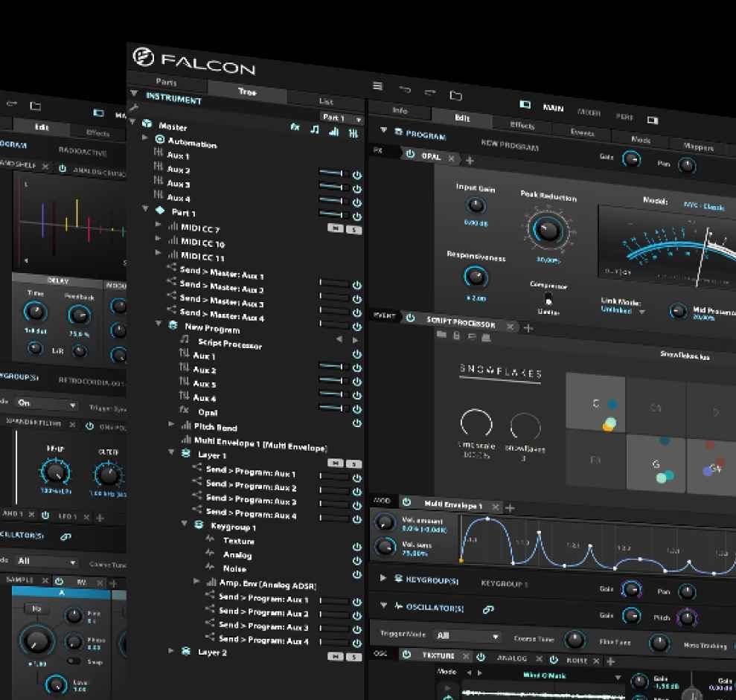Open the folder browser icon in toolbar
Screen dimensions: 736x700
pyautogui.click(x=456, y=95)
